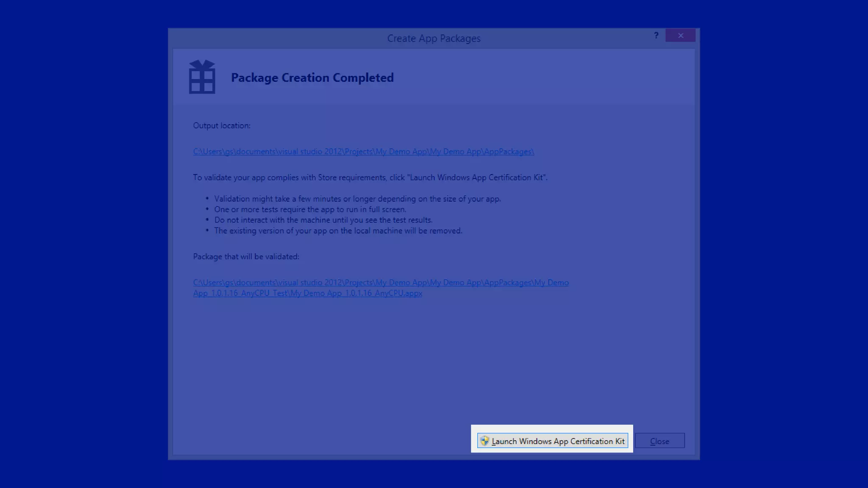
Task: Click the Output location label
Action: pos(221,126)
